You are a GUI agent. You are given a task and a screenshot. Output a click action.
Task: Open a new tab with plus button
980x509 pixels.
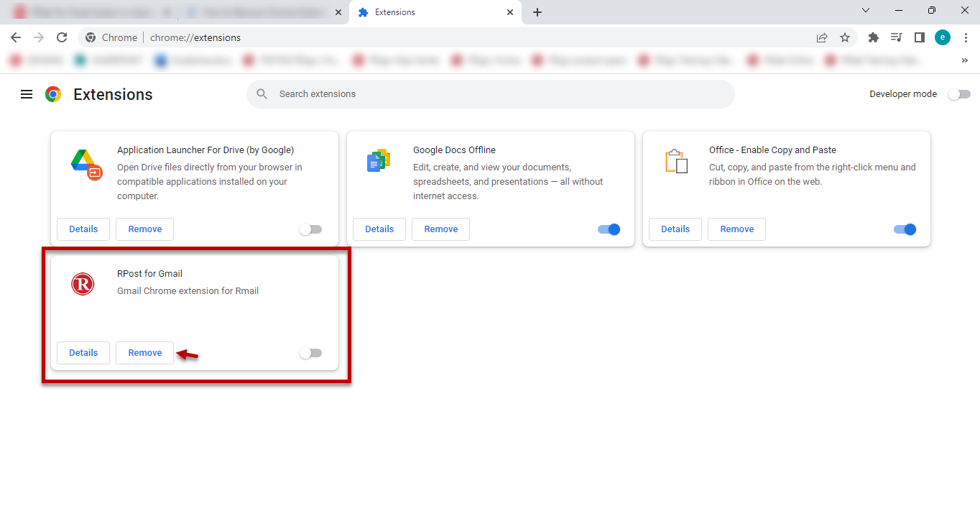click(537, 12)
